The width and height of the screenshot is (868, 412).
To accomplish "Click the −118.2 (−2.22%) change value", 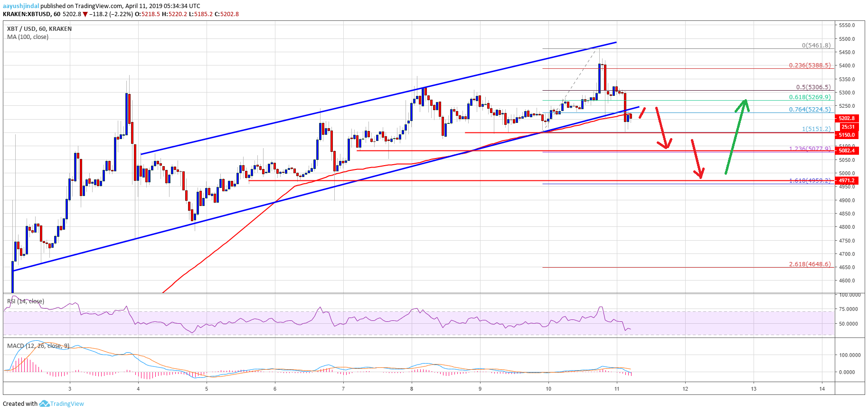I will (112, 14).
